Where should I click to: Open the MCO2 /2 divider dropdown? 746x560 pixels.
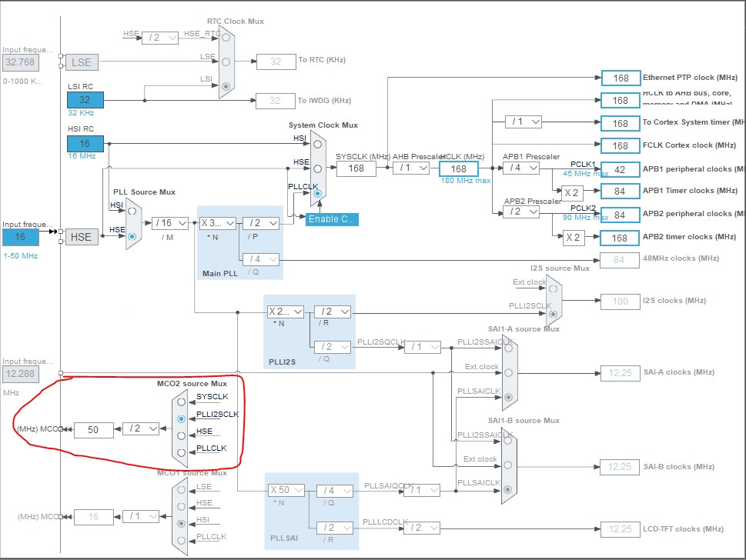click(140, 428)
